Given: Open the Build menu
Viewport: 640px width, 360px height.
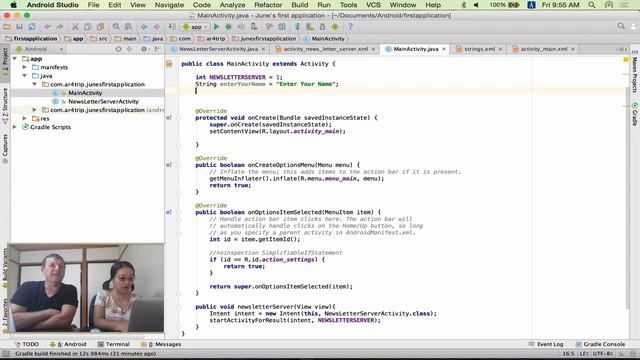Looking at the screenshot, I should coord(300,5).
